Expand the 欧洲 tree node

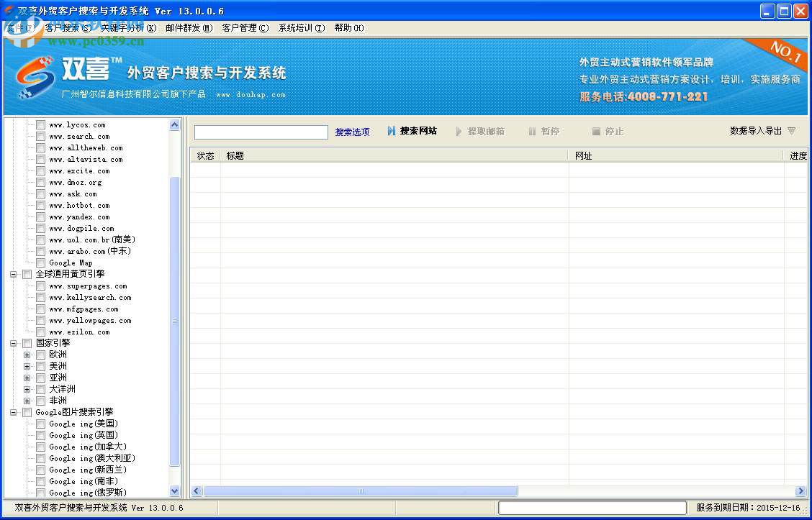pyautogui.click(x=27, y=354)
